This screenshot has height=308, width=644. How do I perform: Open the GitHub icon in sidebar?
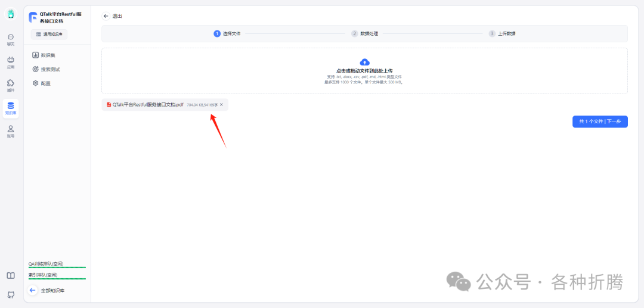[x=11, y=294]
